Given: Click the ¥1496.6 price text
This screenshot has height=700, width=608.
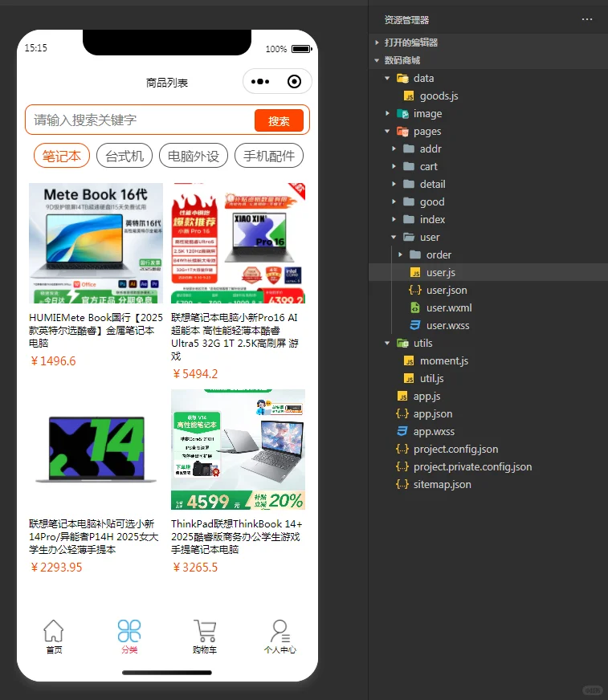Looking at the screenshot, I should tap(53, 361).
